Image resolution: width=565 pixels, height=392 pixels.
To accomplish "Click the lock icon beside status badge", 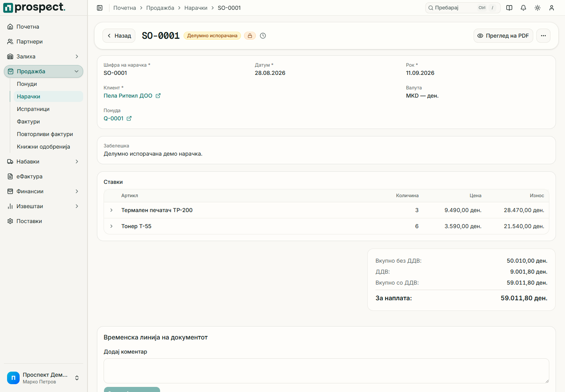I will [x=250, y=36].
